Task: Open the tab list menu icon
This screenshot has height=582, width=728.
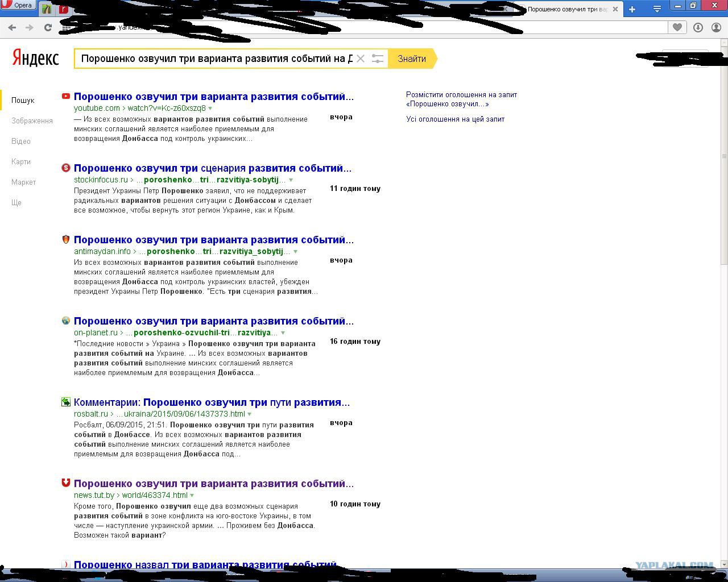Action: [657, 9]
